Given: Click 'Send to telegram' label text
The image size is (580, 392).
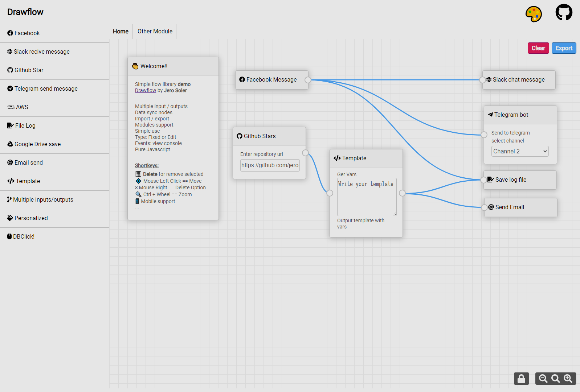Looking at the screenshot, I should (x=510, y=133).
